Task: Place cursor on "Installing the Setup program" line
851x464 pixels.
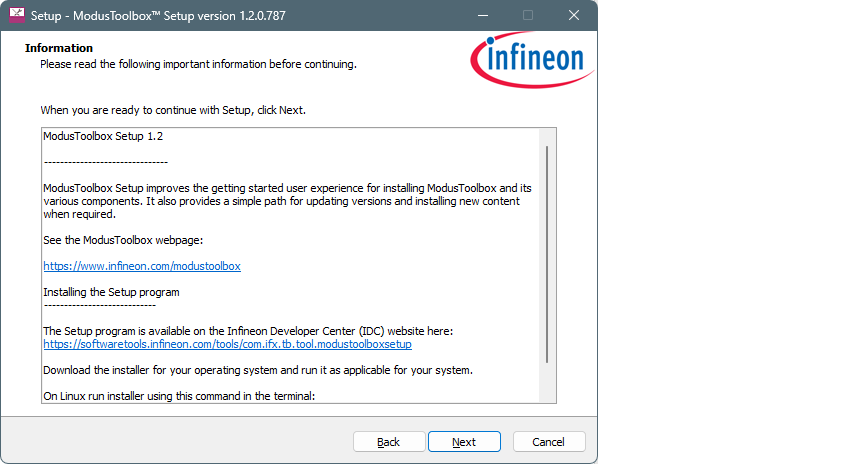Action: 111,292
